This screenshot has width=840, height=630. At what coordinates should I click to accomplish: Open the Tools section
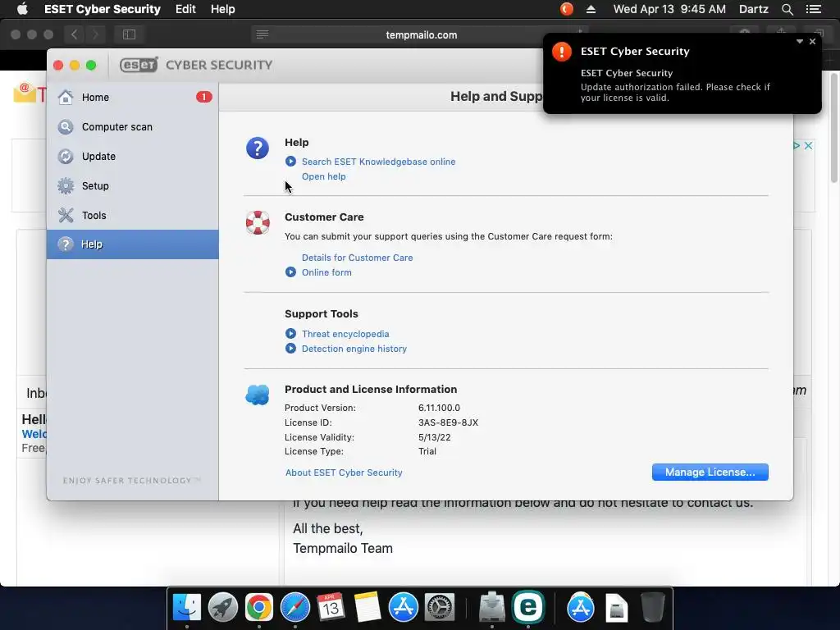[132, 216]
